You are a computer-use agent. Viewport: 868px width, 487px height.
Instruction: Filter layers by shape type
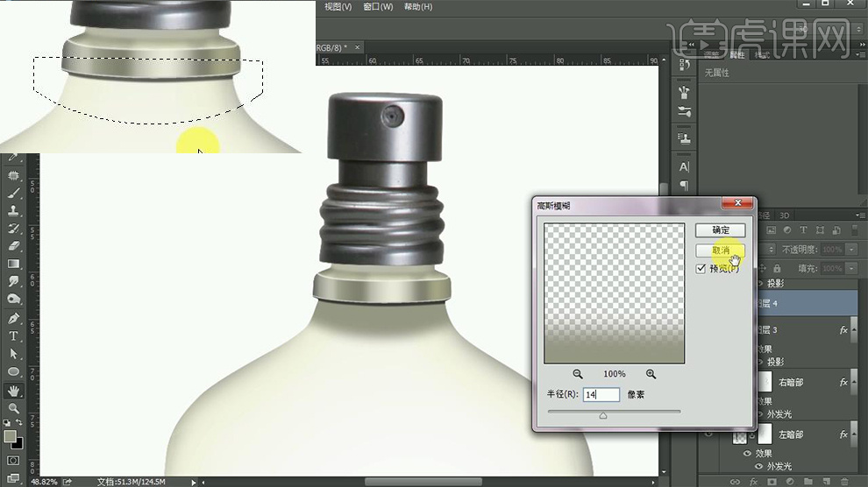point(820,230)
